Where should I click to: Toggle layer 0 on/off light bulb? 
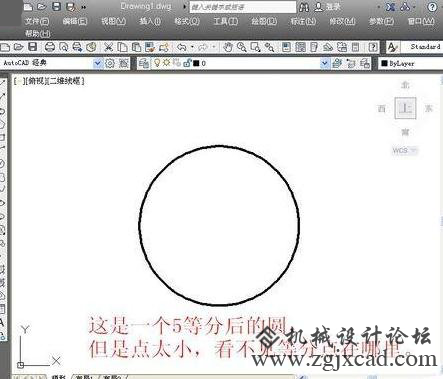tap(157, 63)
